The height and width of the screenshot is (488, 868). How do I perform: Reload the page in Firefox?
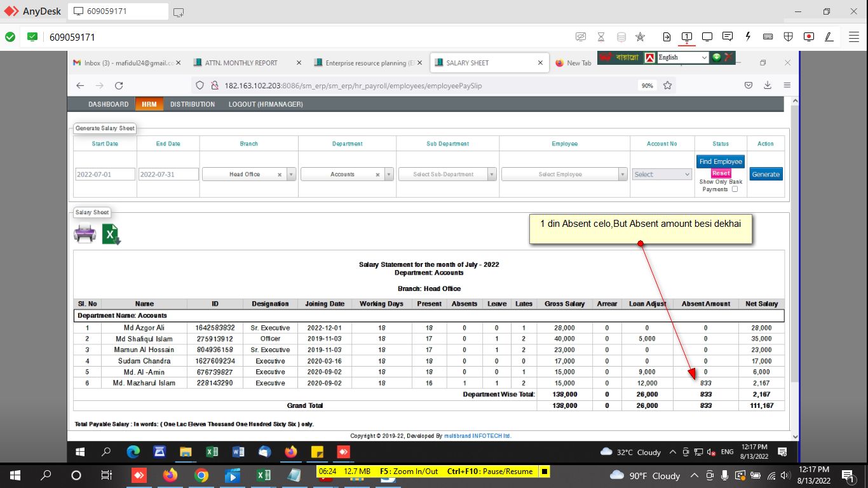pyautogui.click(x=119, y=85)
